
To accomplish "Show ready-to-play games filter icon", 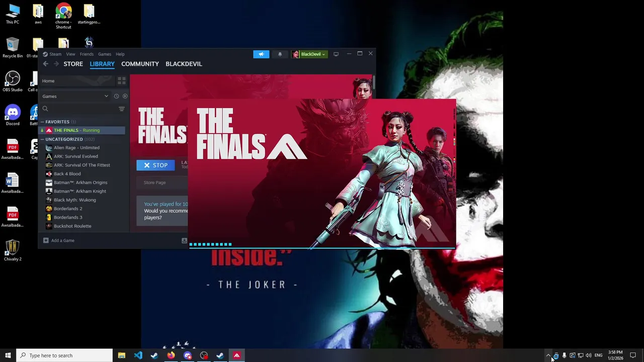I will 125,96.
